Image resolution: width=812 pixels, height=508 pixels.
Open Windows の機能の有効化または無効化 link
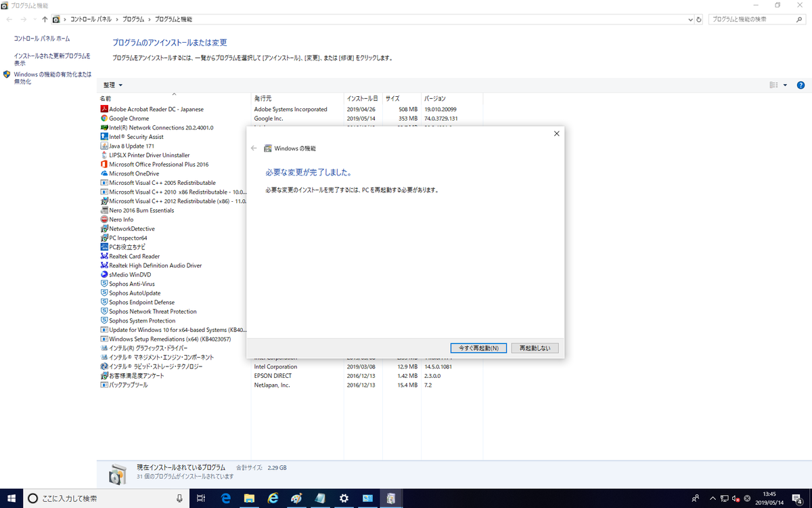[53, 77]
